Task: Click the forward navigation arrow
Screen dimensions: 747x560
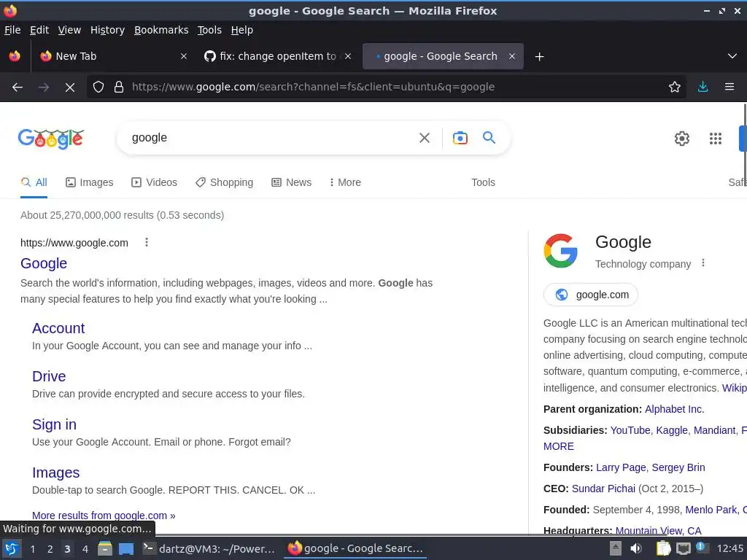Action: tap(44, 87)
